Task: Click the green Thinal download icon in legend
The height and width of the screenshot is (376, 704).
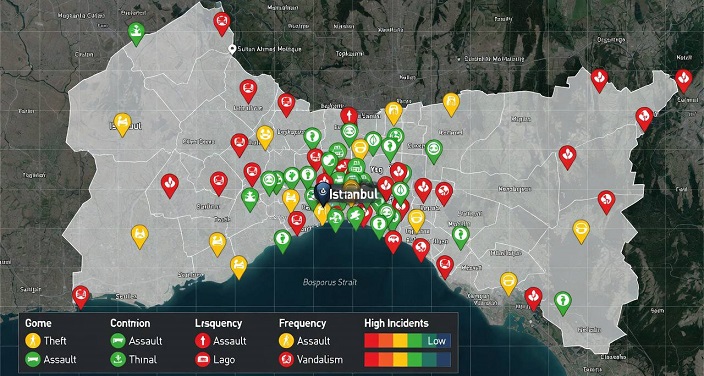Action: pos(117,359)
